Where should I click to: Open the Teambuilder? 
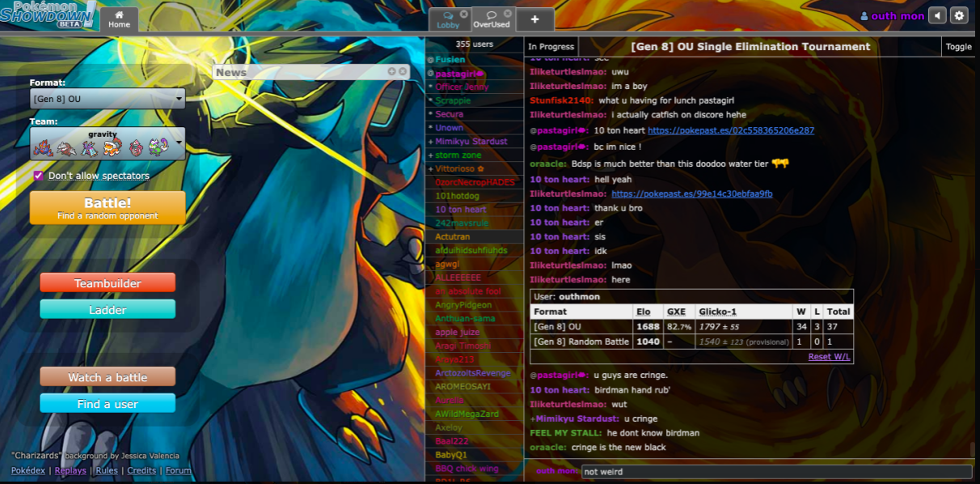tap(108, 283)
